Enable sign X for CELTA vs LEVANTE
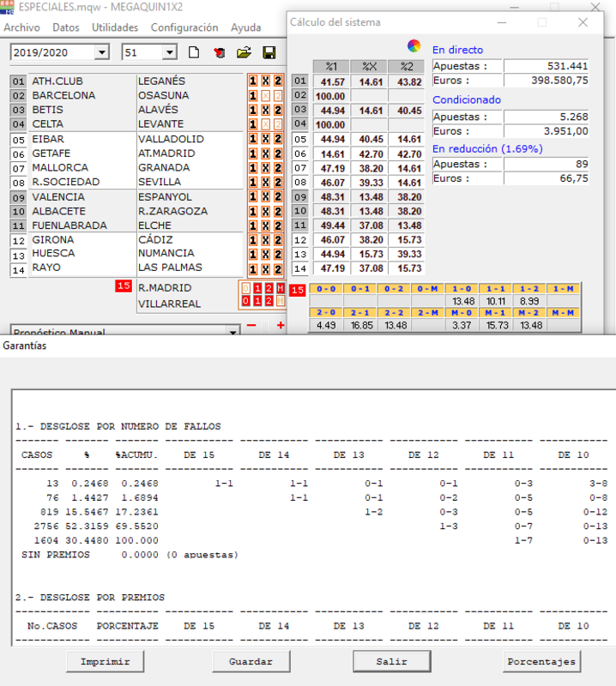The height and width of the screenshot is (686, 616). tap(265, 124)
